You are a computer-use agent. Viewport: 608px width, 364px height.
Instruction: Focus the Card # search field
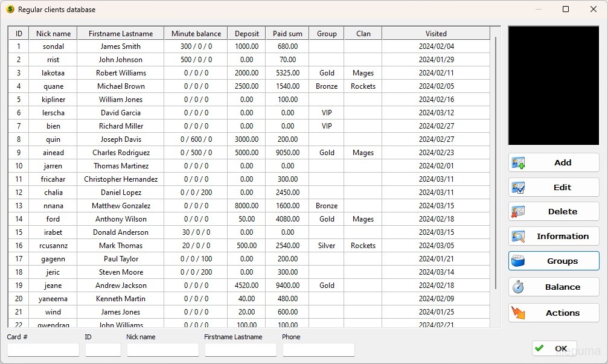43,350
